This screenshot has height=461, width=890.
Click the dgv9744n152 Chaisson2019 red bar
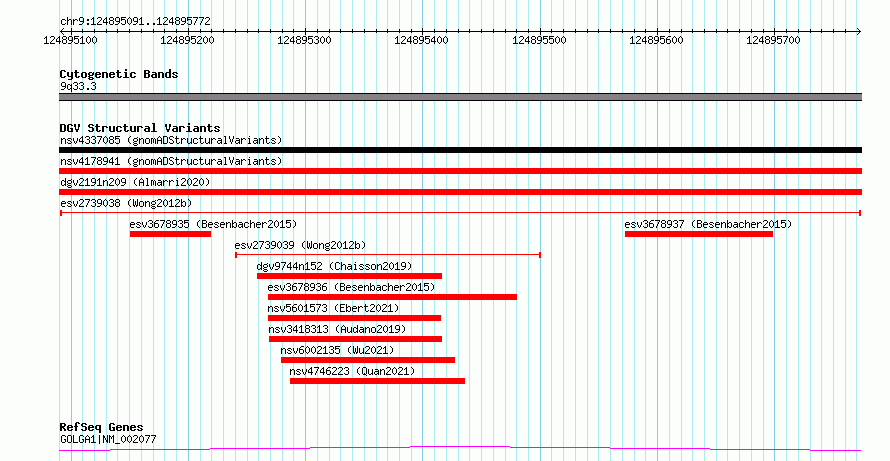(x=349, y=276)
